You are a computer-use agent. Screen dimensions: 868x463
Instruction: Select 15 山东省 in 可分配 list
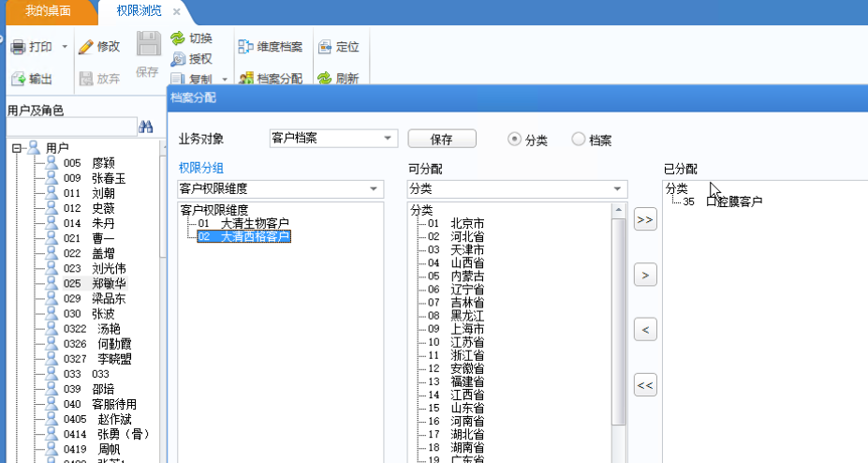456,409
